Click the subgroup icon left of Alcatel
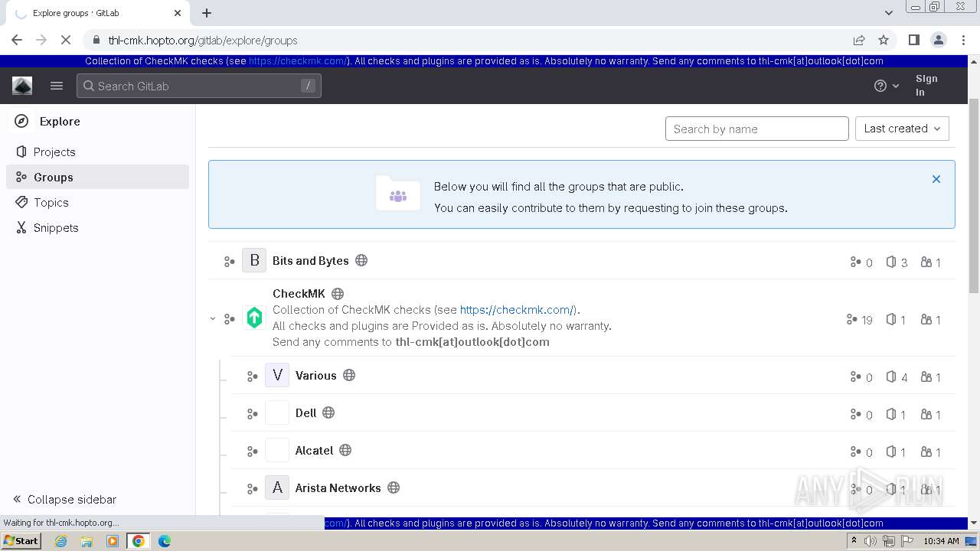 [x=252, y=451]
